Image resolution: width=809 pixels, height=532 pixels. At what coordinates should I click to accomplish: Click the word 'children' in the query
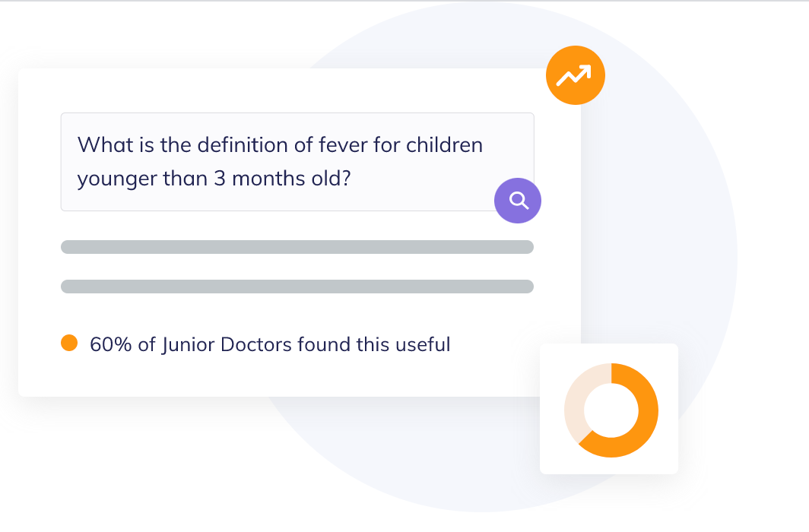tap(444, 145)
